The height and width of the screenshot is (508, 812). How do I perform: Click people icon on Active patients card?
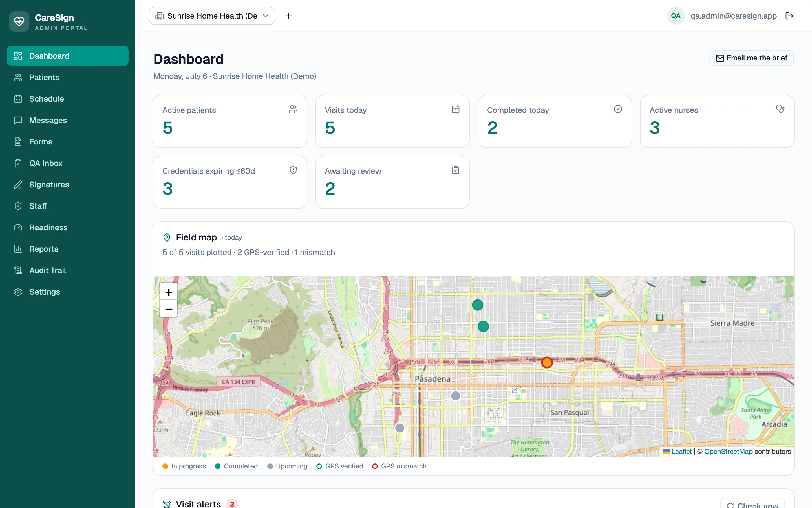(293, 109)
